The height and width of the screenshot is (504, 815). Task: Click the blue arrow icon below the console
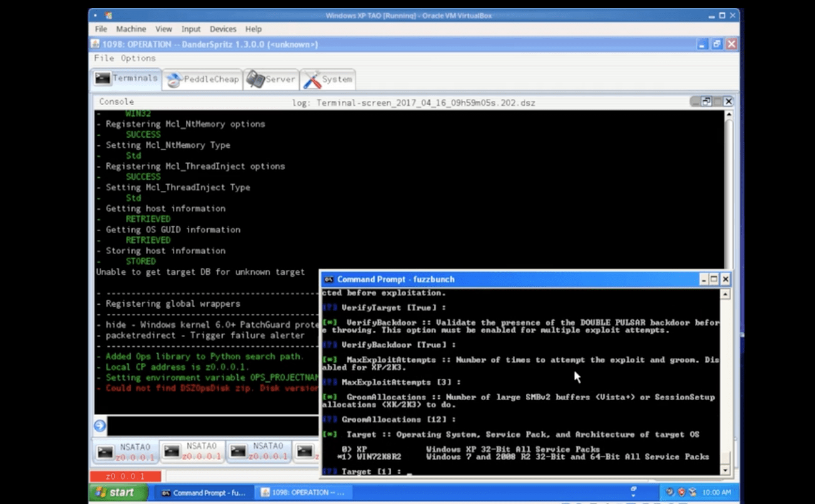(x=100, y=426)
